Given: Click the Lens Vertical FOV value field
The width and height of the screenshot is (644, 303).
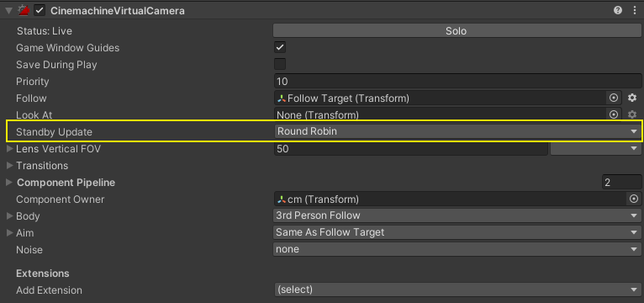Looking at the screenshot, I should pyautogui.click(x=411, y=149).
